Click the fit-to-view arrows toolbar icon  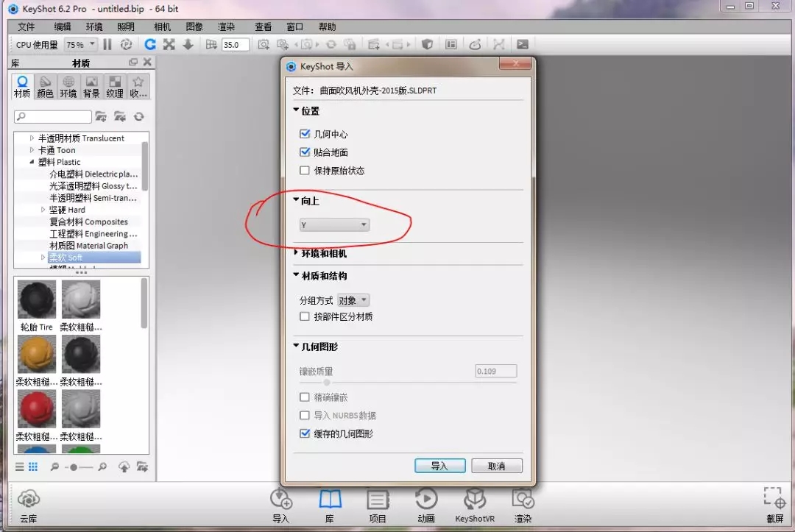[169, 45]
